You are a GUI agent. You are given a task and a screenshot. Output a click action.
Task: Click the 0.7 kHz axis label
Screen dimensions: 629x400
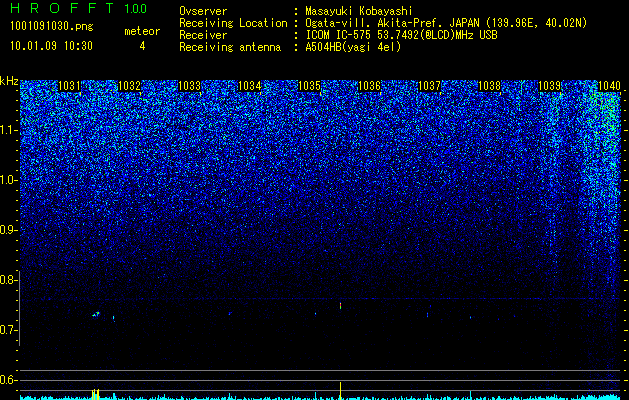click(x=9, y=330)
